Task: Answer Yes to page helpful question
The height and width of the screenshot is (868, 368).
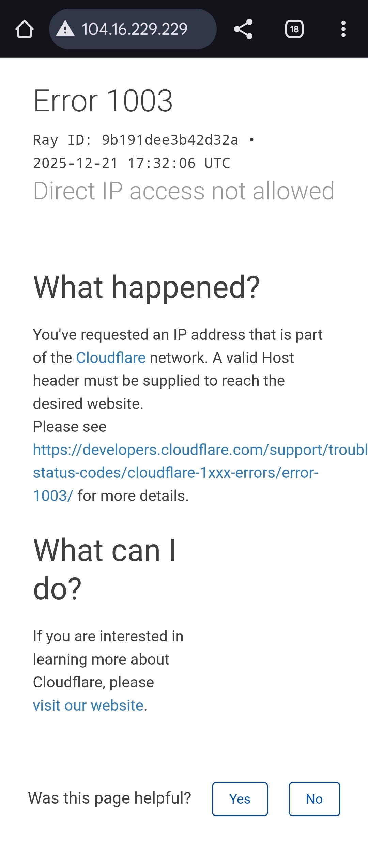Action: point(240,799)
